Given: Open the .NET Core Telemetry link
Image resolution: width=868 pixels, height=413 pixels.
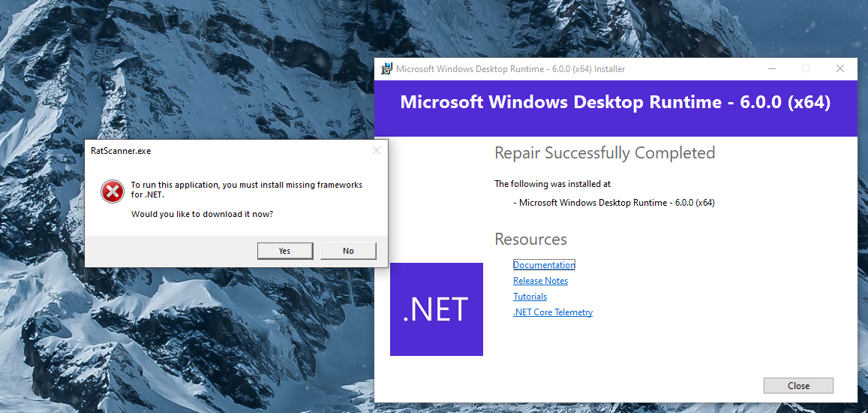Looking at the screenshot, I should tap(553, 312).
